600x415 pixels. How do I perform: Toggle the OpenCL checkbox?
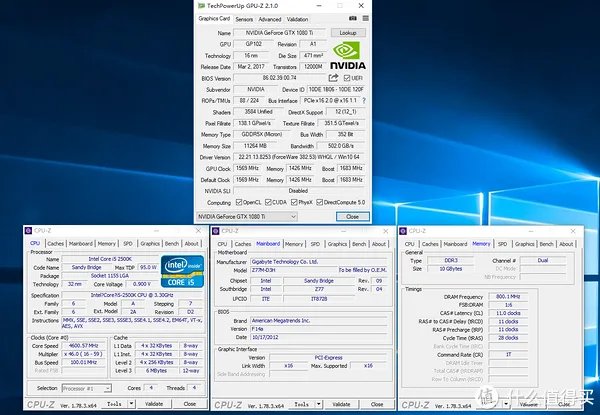click(239, 202)
